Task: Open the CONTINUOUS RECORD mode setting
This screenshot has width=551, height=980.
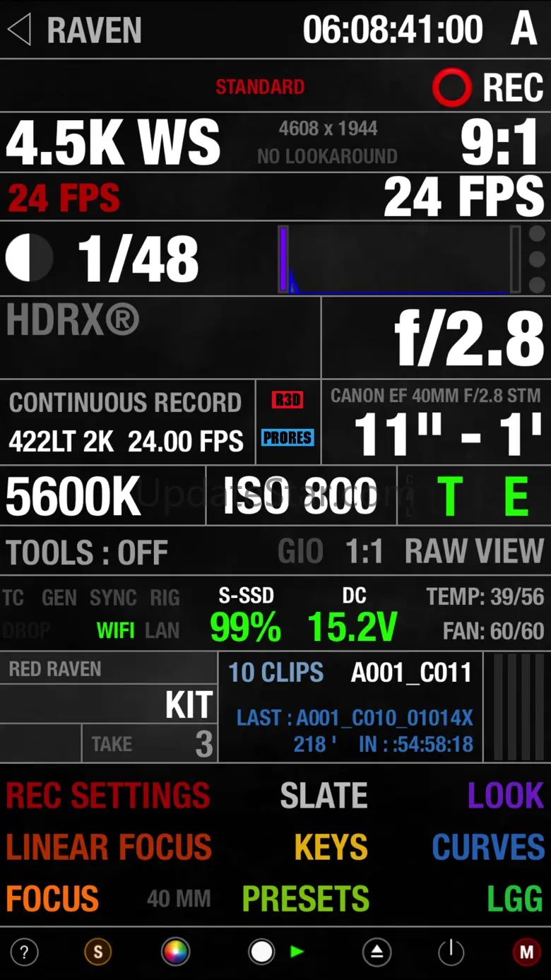Action: (125, 403)
